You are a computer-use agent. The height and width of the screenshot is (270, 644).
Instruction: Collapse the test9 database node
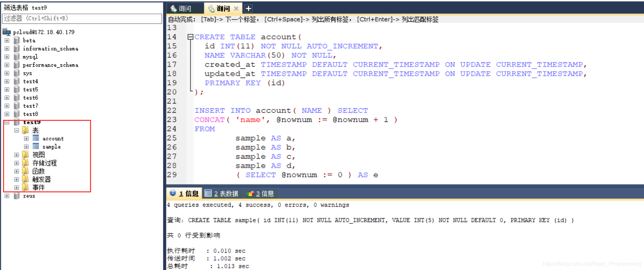click(7, 123)
